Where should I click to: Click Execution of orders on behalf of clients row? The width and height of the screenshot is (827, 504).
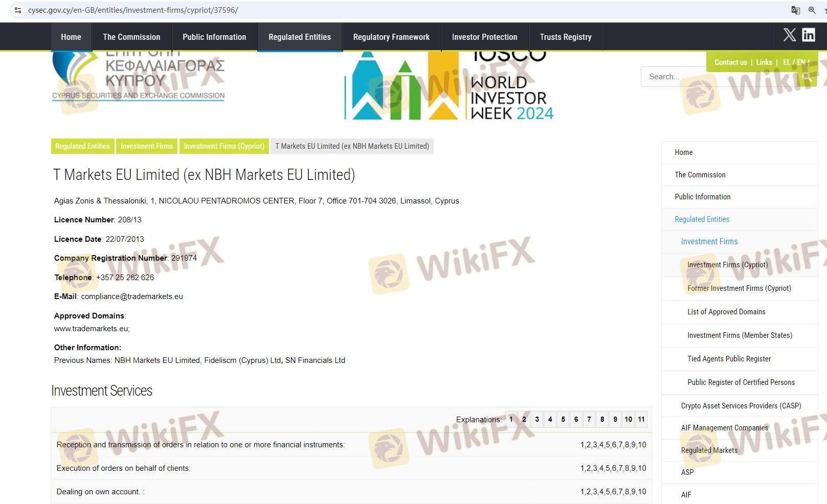click(351, 468)
